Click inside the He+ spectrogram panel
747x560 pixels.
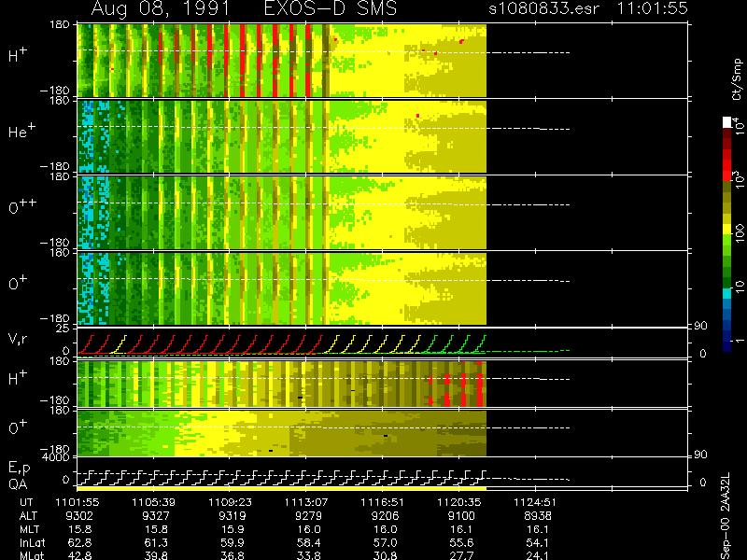[282, 136]
